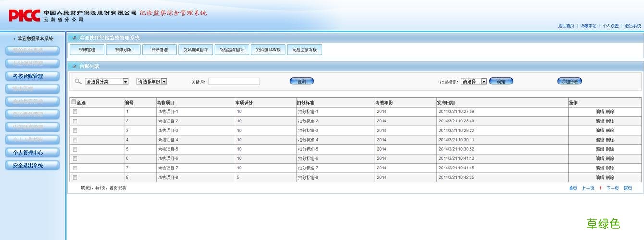
Task: Check the box for 考核项目-8 row
Action: pyautogui.click(x=75, y=178)
